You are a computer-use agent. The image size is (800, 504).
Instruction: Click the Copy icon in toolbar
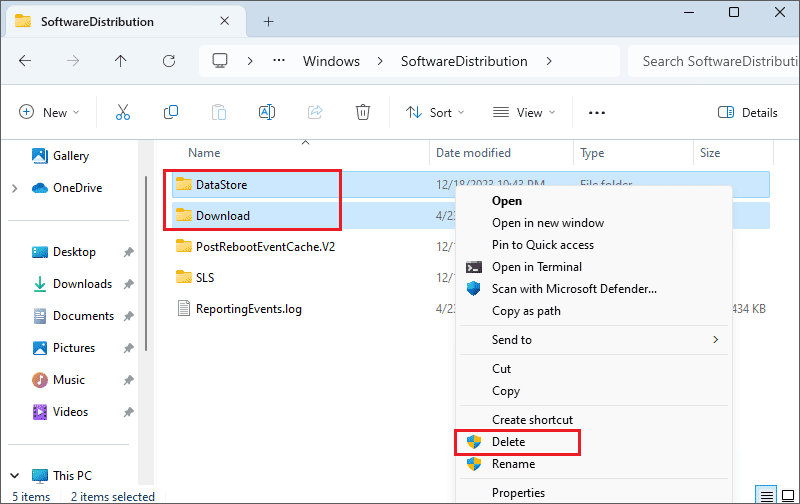171,112
